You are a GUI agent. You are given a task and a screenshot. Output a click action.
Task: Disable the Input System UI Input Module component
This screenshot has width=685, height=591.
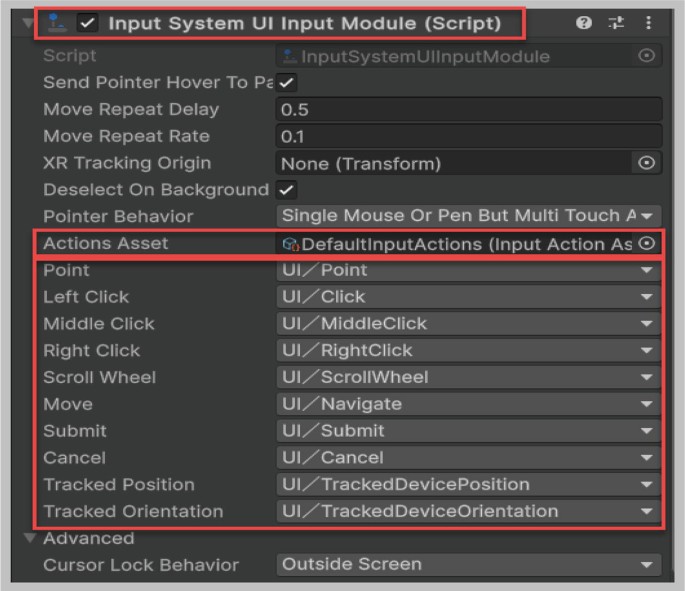[x=87, y=23]
